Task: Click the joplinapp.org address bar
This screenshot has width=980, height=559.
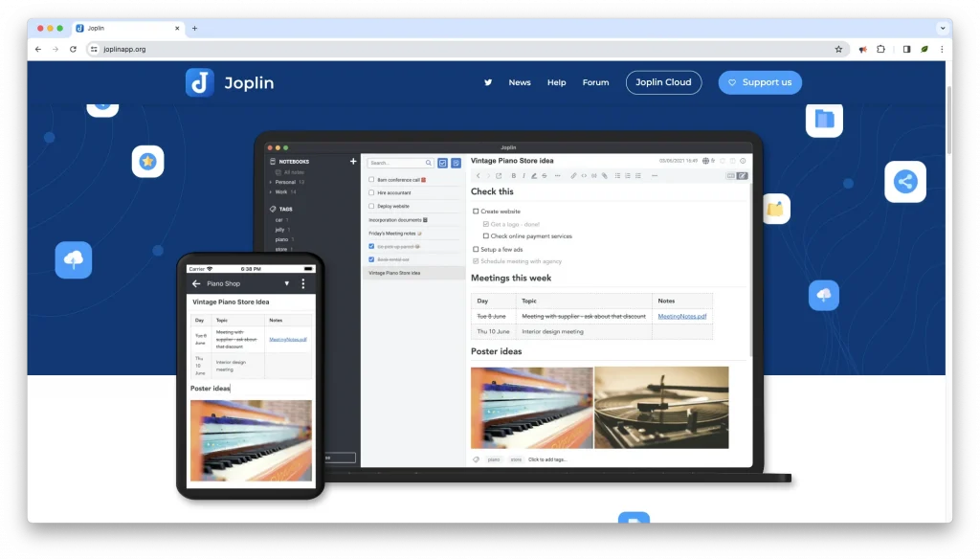Action: (x=467, y=49)
